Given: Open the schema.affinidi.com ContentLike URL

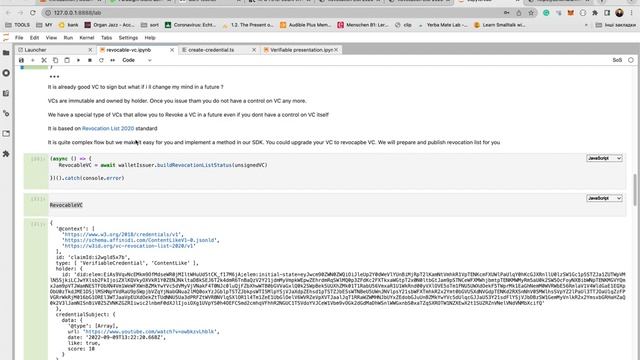Looking at the screenshot, I should [x=139, y=240].
